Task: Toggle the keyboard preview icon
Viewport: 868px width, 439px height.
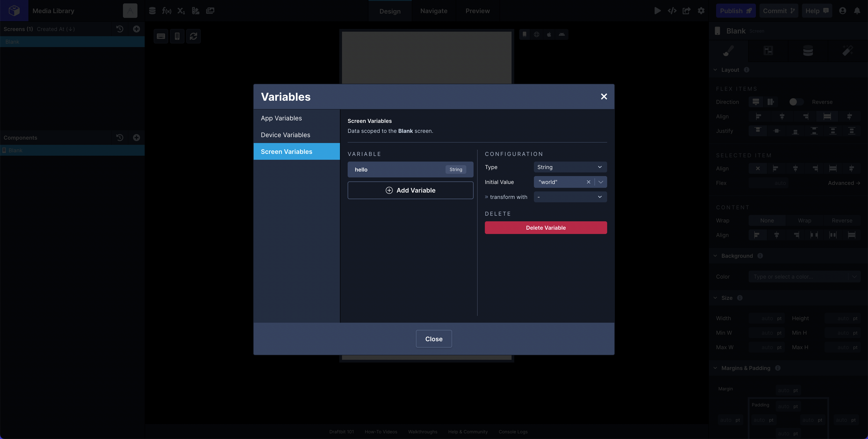Action: point(161,36)
